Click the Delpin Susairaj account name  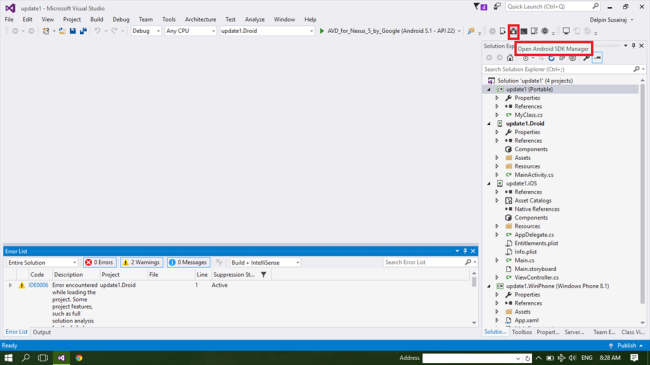(x=608, y=20)
